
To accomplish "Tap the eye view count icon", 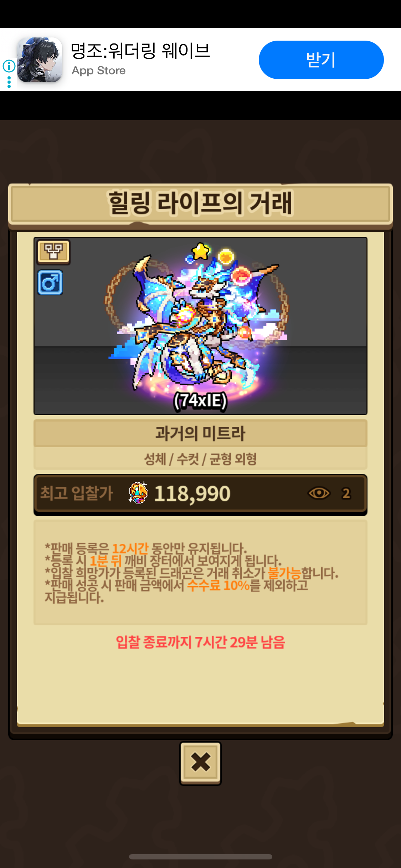I will 319,494.
